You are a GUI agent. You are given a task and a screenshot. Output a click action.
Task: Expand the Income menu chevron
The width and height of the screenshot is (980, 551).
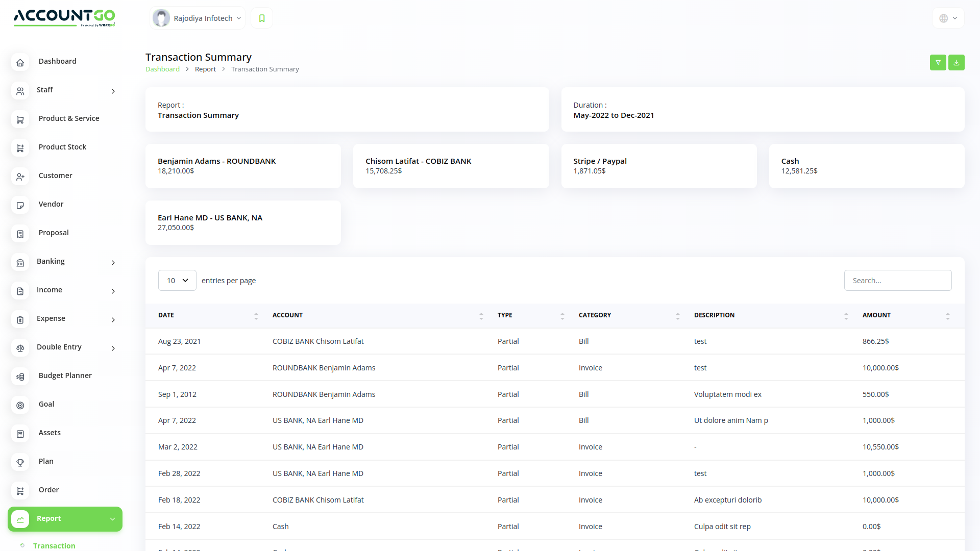113,291
